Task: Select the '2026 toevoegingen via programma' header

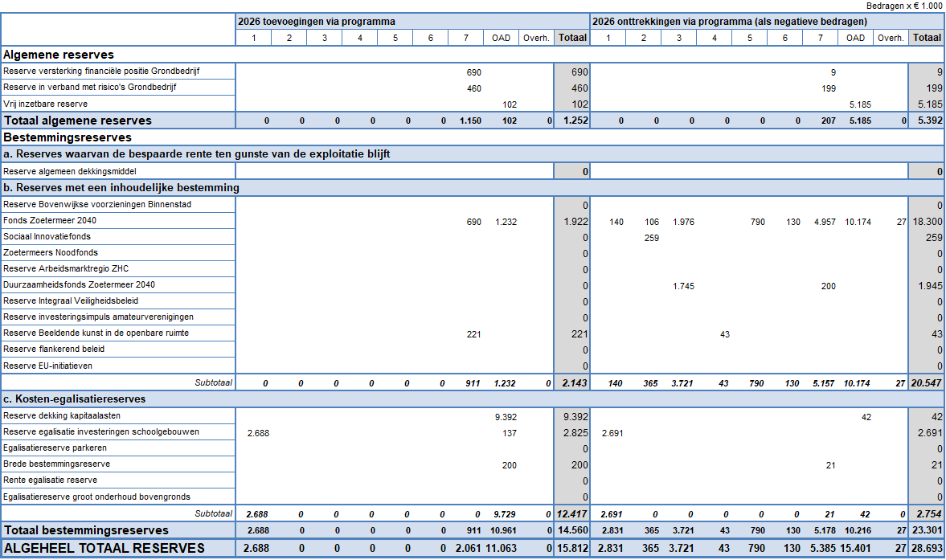Action: 317,22
